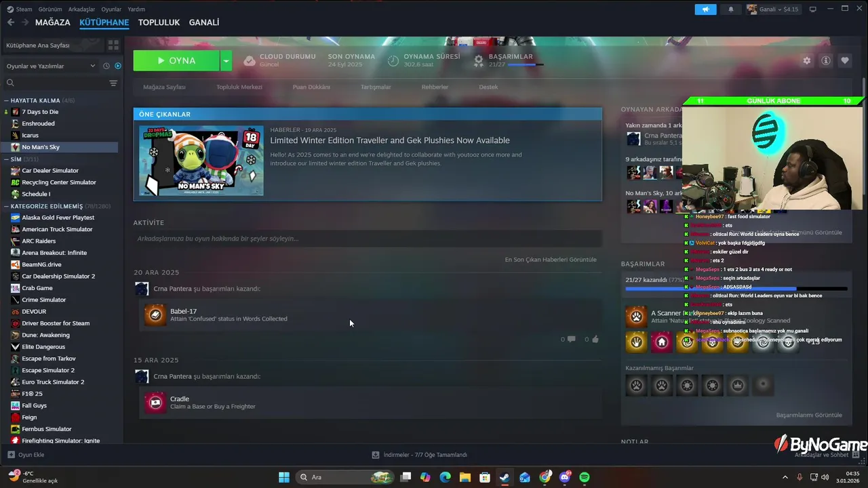Image resolution: width=868 pixels, height=488 pixels.
Task: Open Başarımlarımı Görüntüle link
Action: [x=809, y=415]
